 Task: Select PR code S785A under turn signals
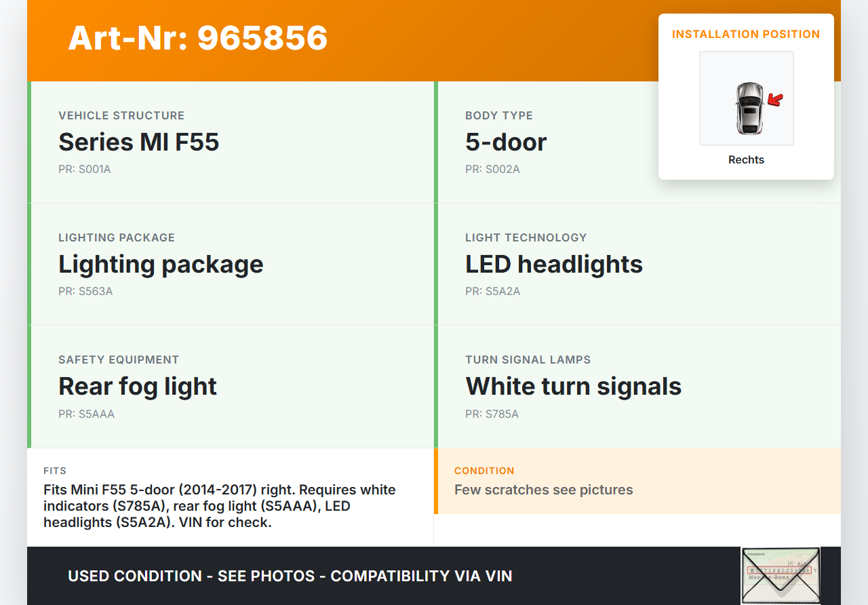point(492,414)
